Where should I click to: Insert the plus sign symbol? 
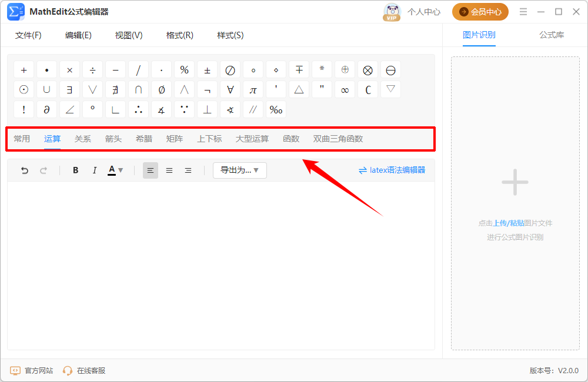(24, 70)
